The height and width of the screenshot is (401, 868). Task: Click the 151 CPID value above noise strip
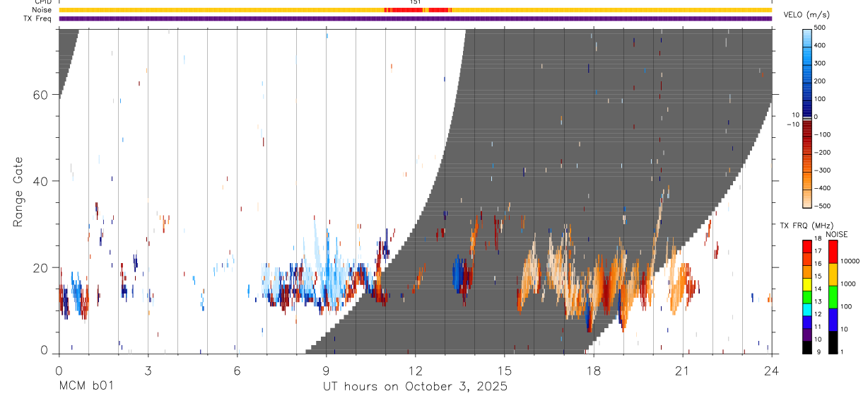[x=416, y=2]
